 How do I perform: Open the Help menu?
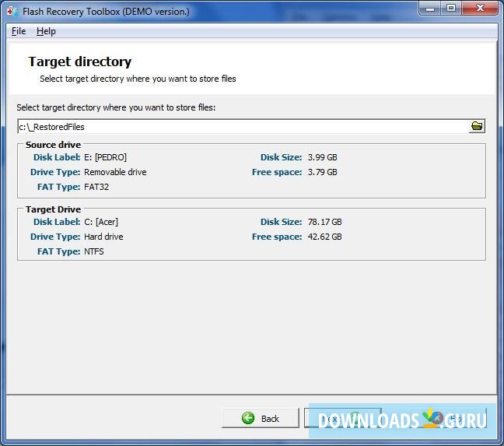coord(46,31)
